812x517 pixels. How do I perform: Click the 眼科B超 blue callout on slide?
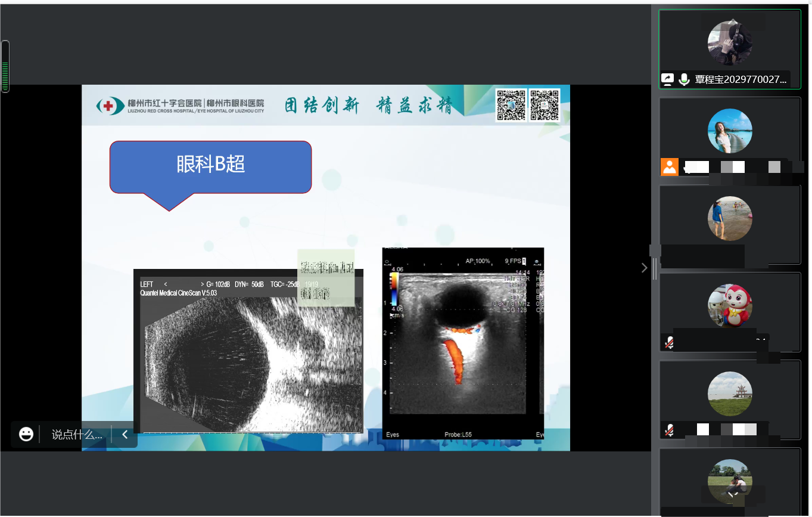pos(211,168)
